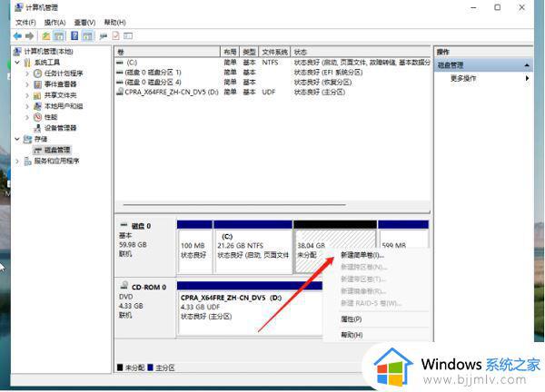
Task: Click the gray Forward arrow in toolbar
Action: 30,35
